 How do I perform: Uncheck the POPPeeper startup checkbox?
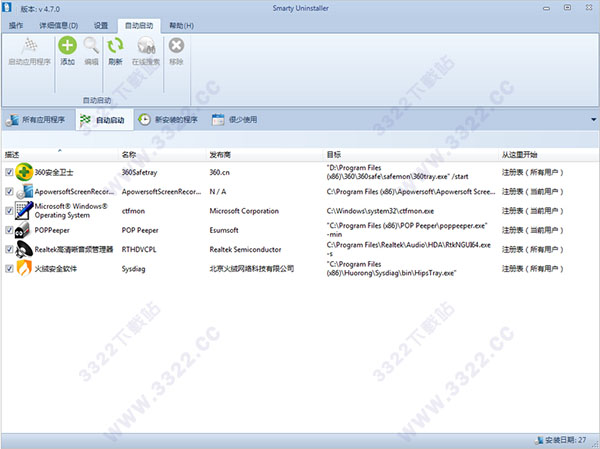click(9, 230)
